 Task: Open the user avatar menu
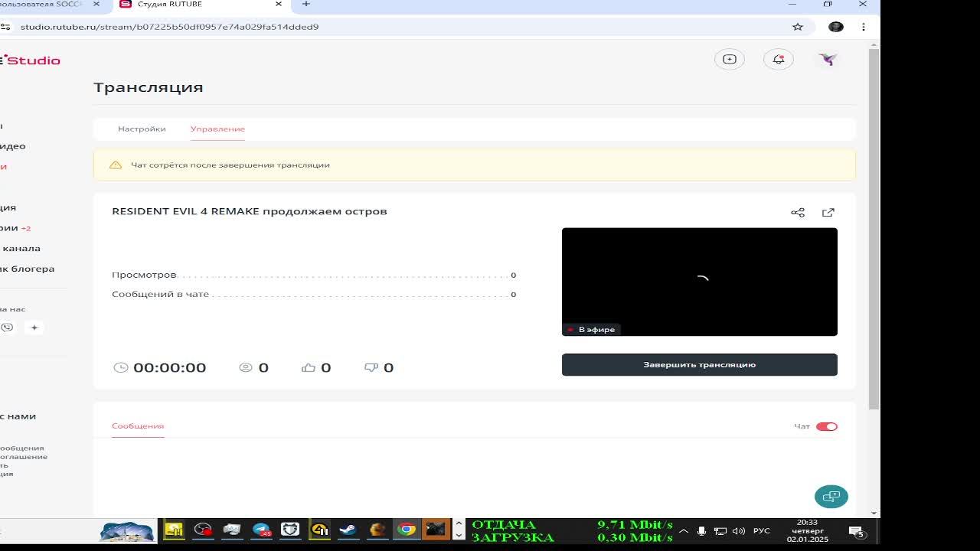(x=828, y=59)
